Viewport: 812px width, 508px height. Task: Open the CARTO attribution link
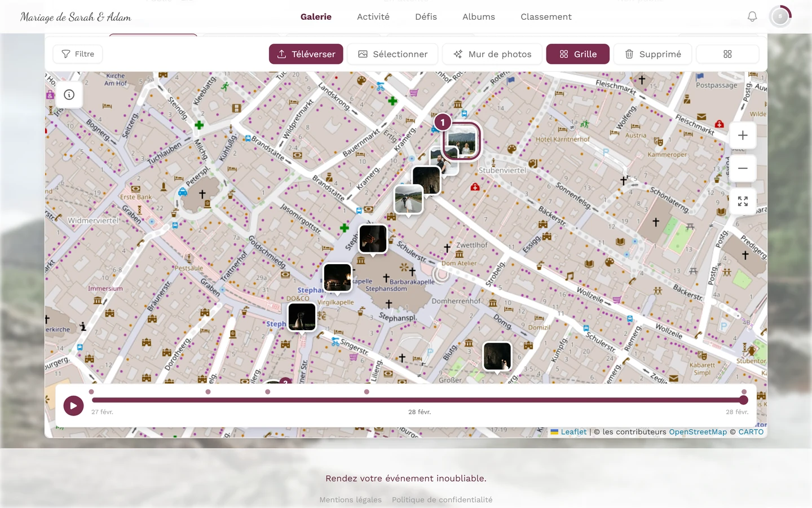(x=751, y=432)
